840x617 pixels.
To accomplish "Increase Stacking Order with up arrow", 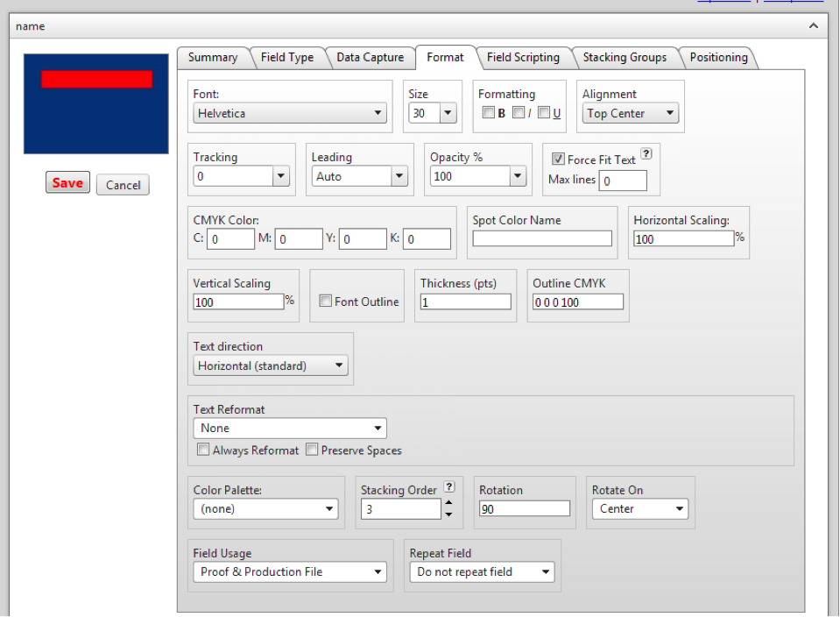I will [x=449, y=503].
